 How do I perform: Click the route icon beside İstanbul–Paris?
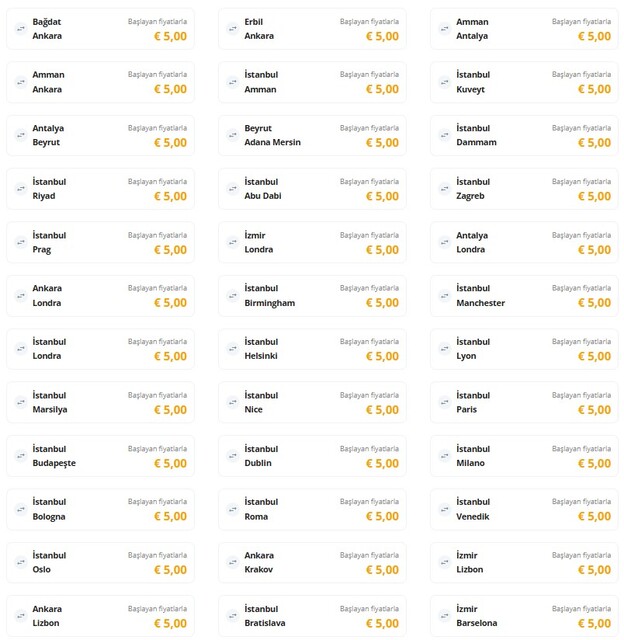click(445, 402)
